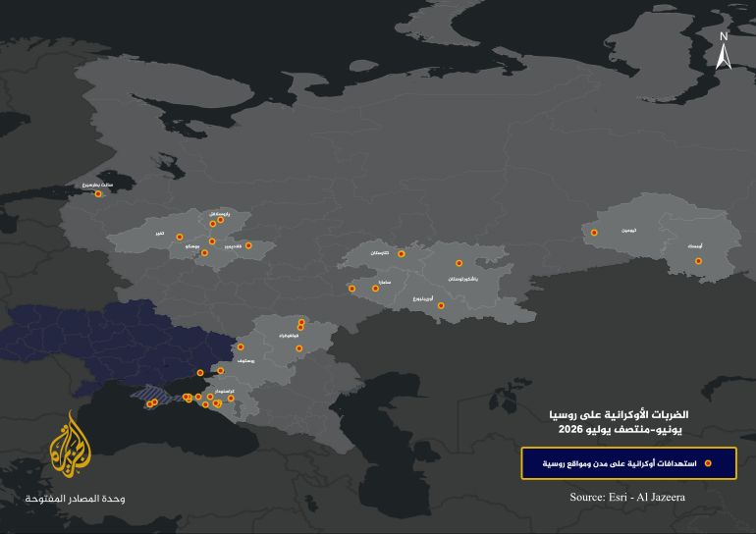Click the Saint Petersburg strike marker
Viewport: 756px width, 534px height.
pyautogui.click(x=98, y=193)
